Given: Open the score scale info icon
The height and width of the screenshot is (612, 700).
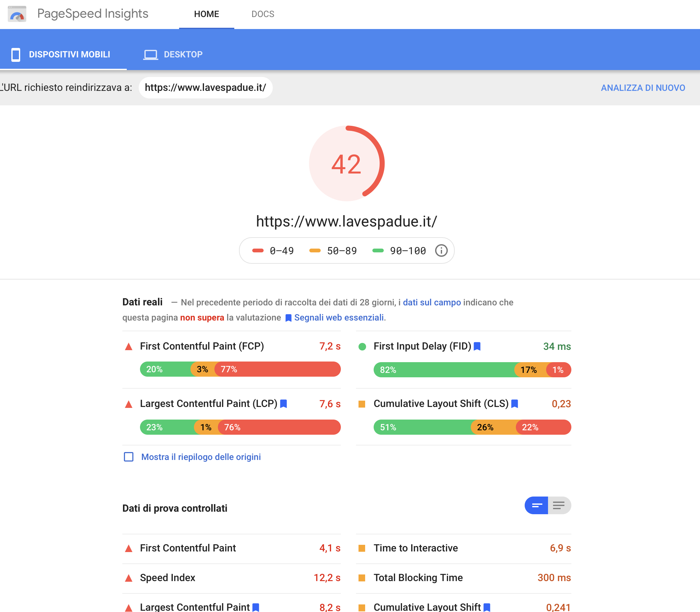Looking at the screenshot, I should (x=441, y=251).
